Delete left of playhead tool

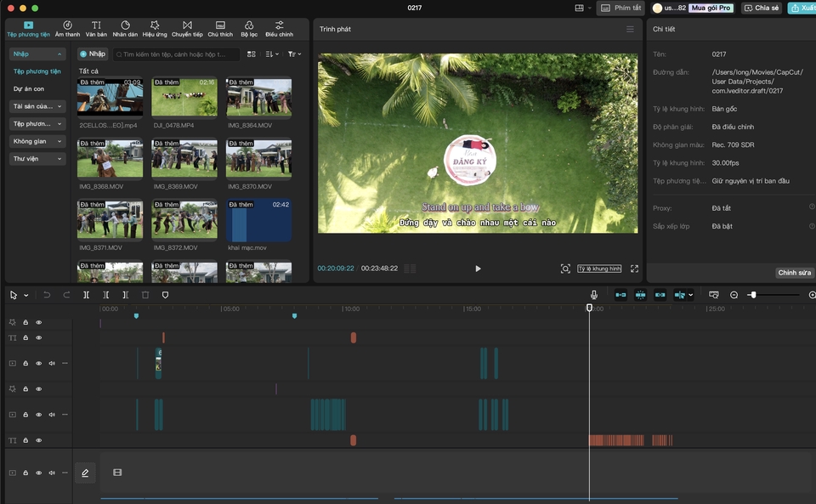[x=106, y=295]
